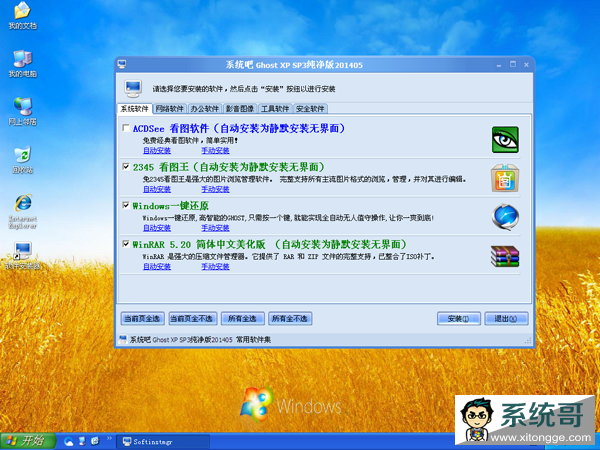Click the 2345看图王 app icon
600x450 pixels.
(x=505, y=178)
